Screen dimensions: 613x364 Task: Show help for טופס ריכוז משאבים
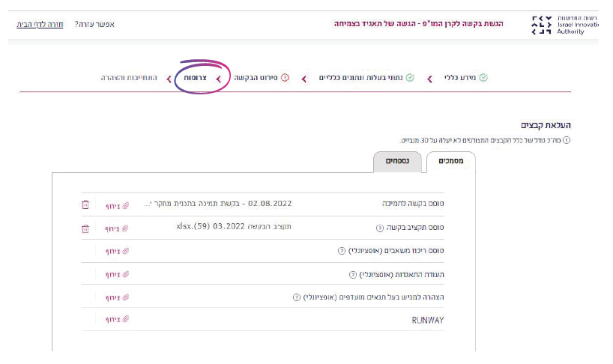tap(342, 251)
